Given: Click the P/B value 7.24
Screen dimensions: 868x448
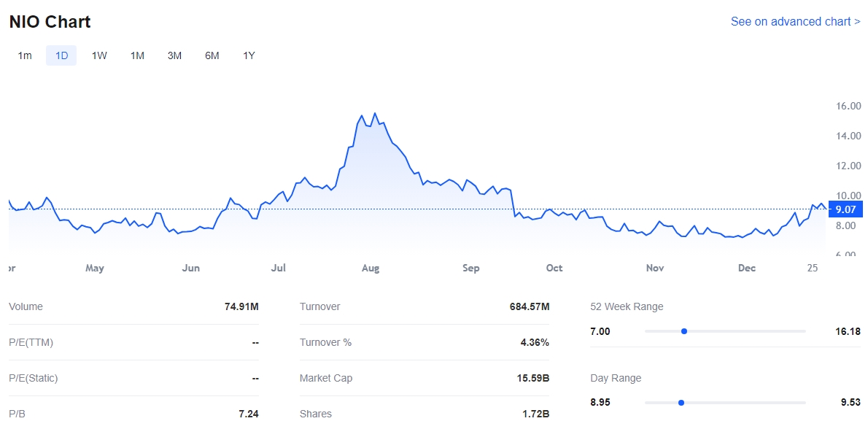Looking at the screenshot, I should pos(248,414).
